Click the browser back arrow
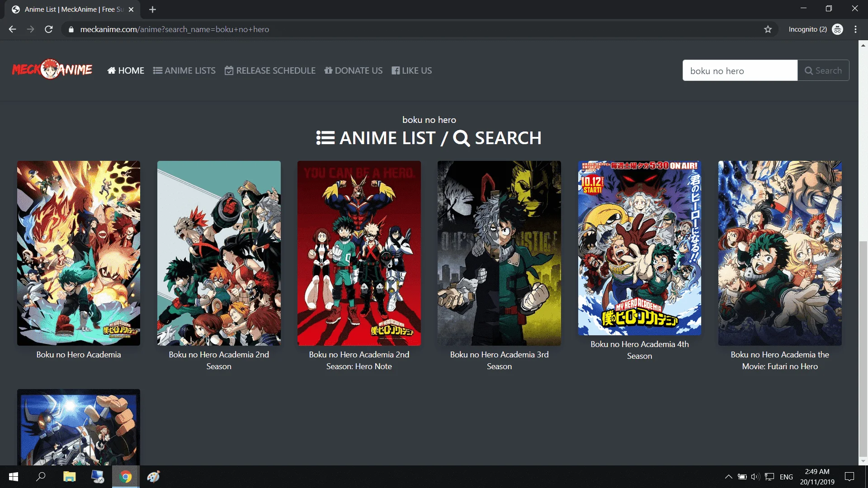This screenshot has height=488, width=868. [12, 29]
